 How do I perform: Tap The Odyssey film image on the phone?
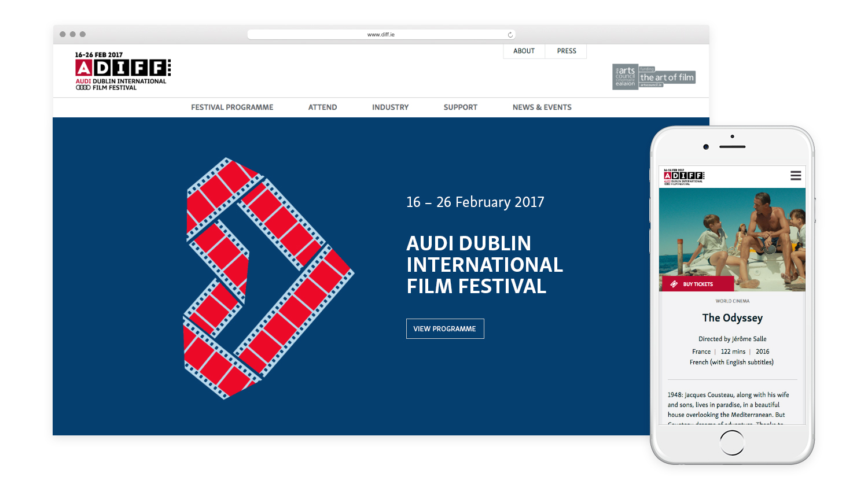point(732,239)
